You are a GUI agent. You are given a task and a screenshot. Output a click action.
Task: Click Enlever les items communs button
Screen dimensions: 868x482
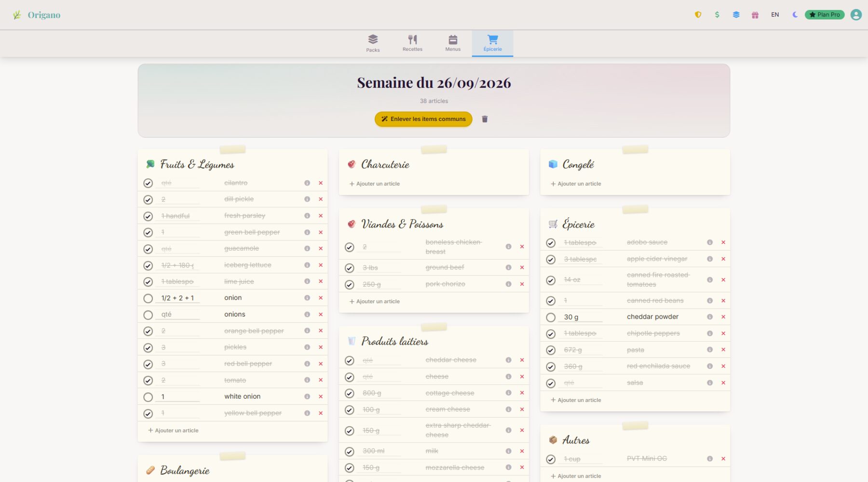click(x=423, y=119)
